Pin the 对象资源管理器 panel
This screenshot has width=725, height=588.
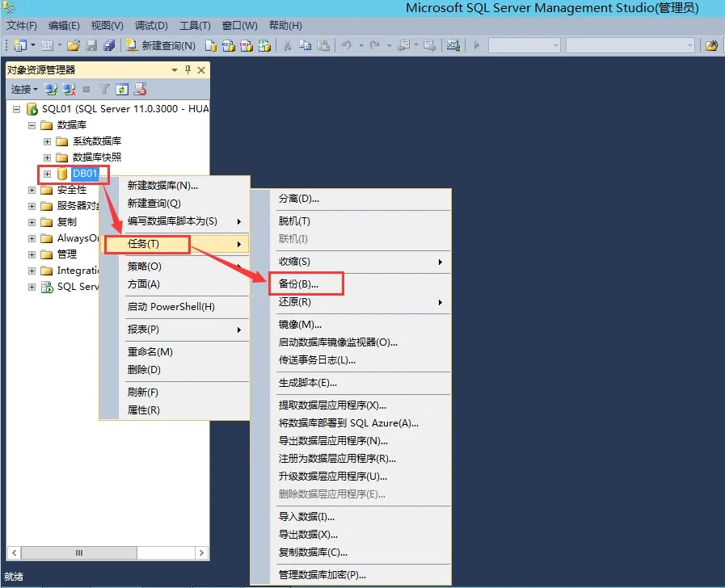[x=188, y=69]
